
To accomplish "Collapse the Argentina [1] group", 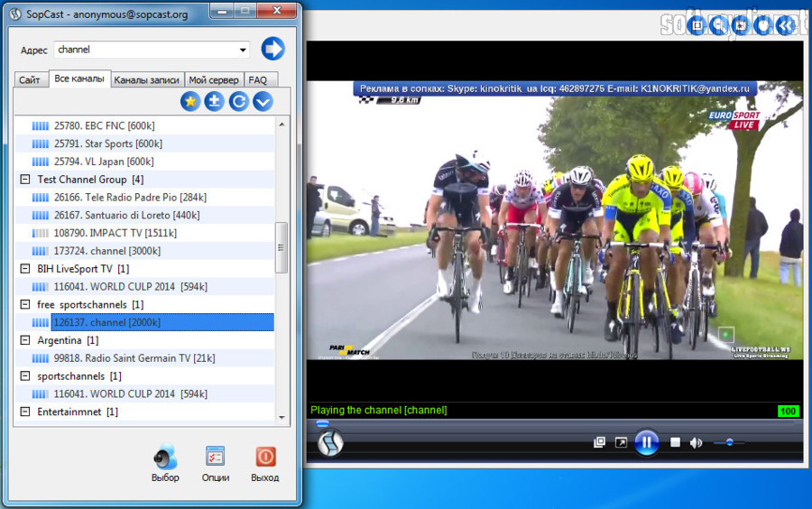I will point(25,340).
